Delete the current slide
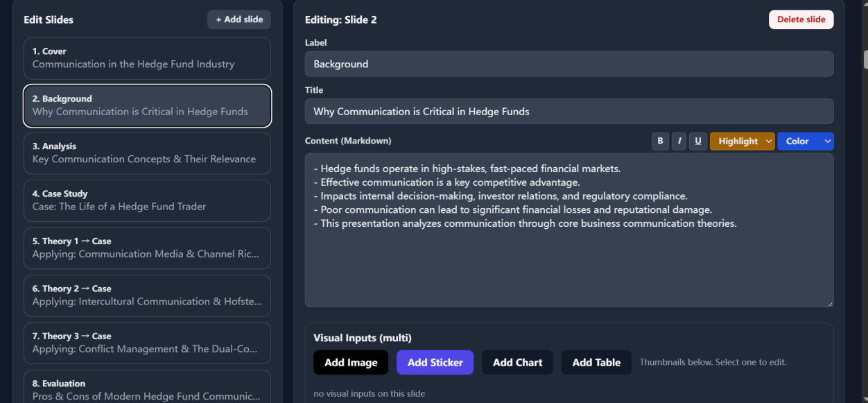This screenshot has height=403, width=868. coord(801,19)
